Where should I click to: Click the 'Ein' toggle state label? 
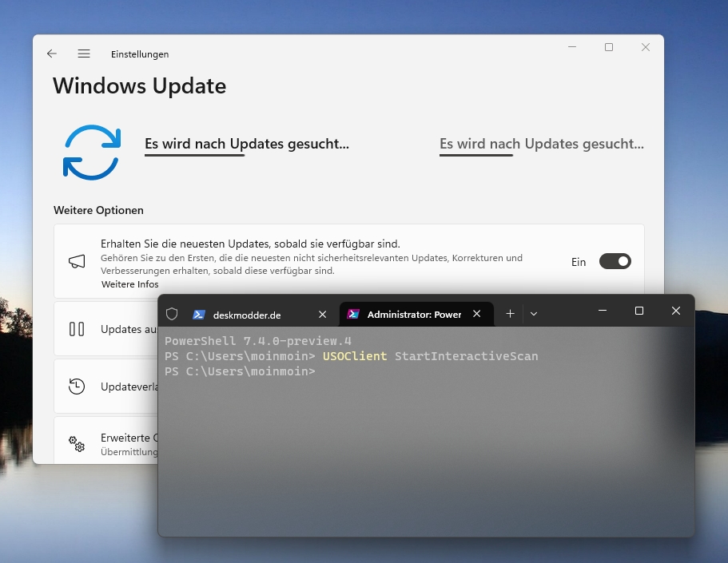[x=579, y=262]
